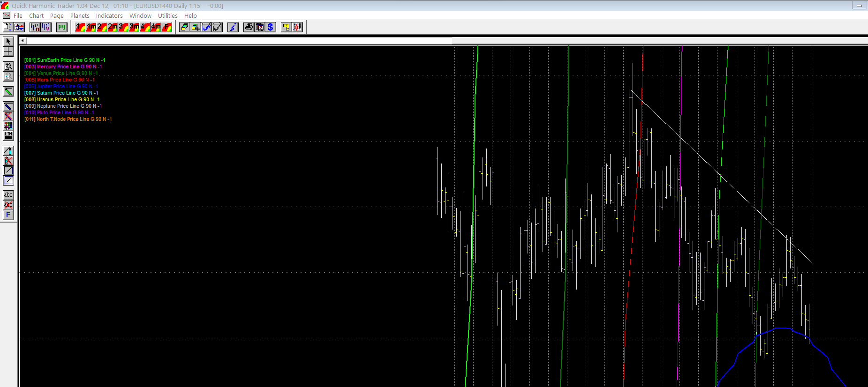Click the Mars Price Line legend entry
Image resolution: width=868 pixels, height=387 pixels.
coord(60,80)
